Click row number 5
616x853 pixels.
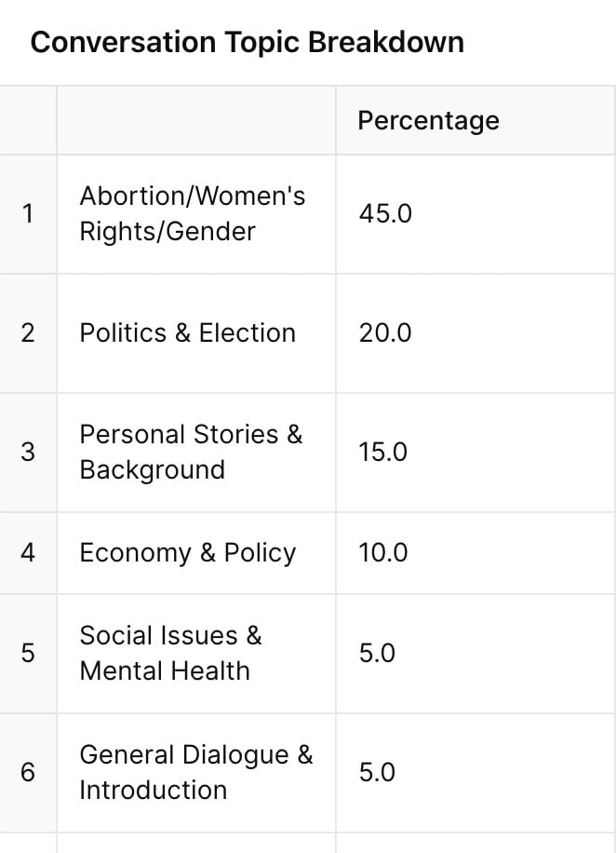click(x=28, y=653)
